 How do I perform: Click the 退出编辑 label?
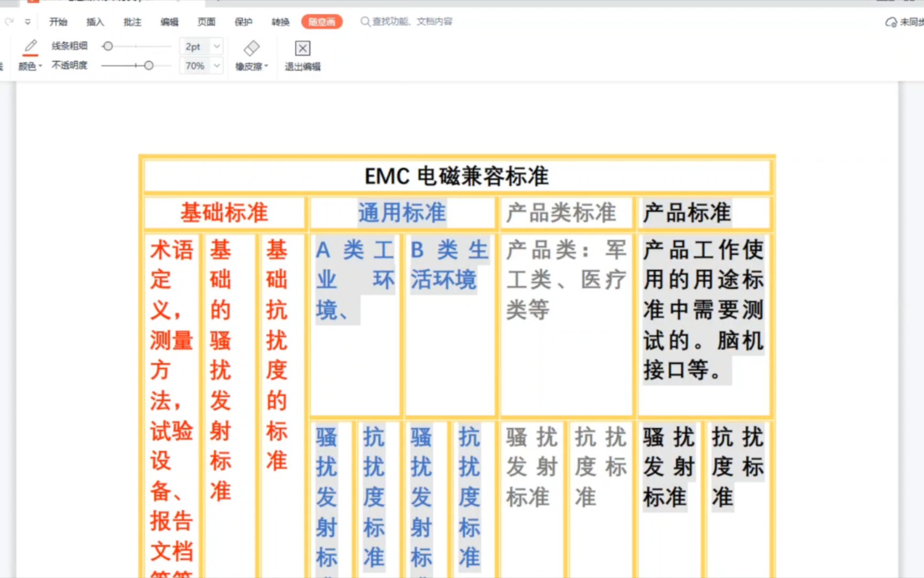coord(303,66)
